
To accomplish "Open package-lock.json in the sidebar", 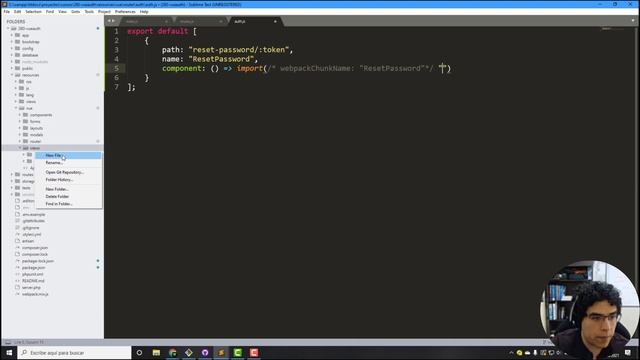I will pyautogui.click(x=38, y=261).
